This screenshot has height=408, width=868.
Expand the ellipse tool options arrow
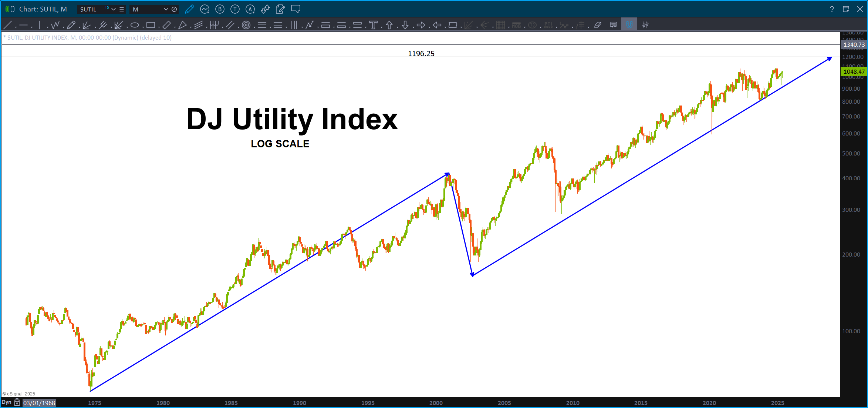142,27
